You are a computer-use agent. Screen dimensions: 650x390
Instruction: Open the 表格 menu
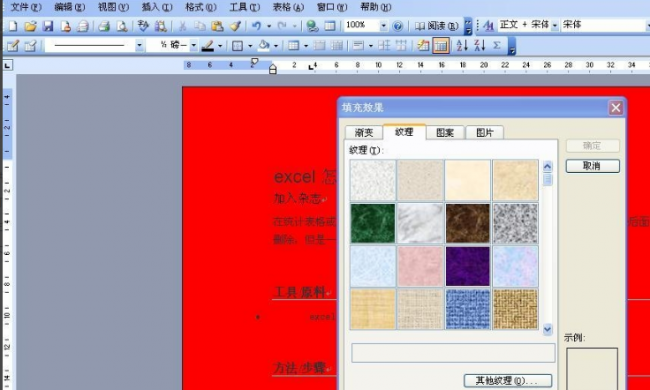288,7
